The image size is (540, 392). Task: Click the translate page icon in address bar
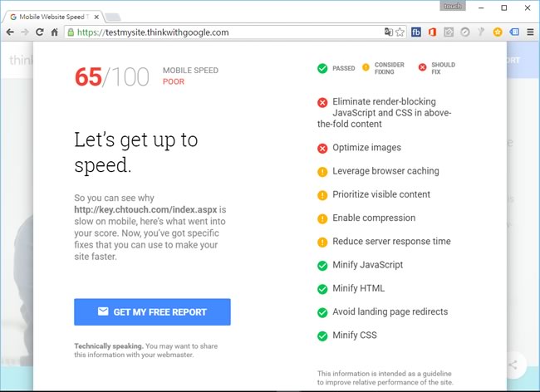point(389,32)
